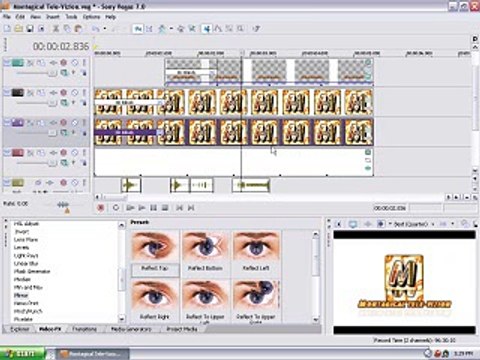Minimize red track 4 height

coord(7,152)
